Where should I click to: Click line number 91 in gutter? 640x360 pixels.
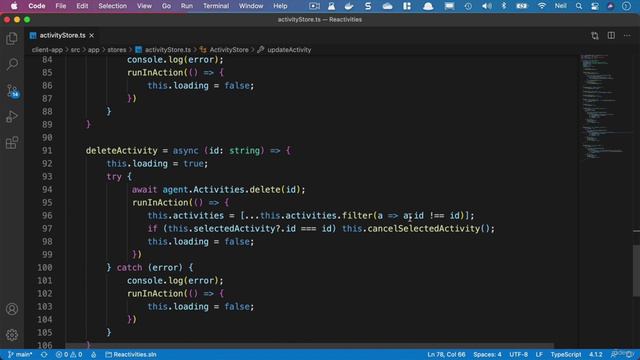click(x=47, y=151)
